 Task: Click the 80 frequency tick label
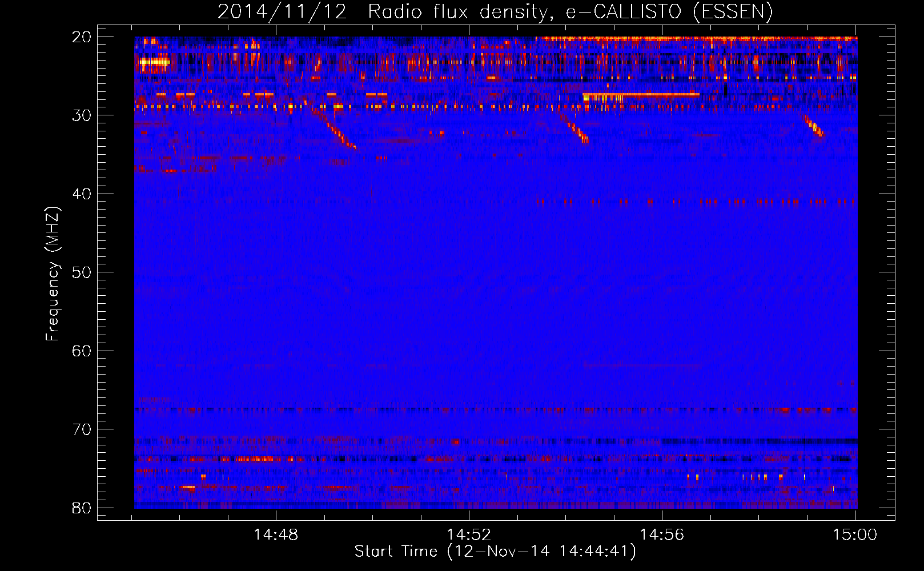pos(82,508)
